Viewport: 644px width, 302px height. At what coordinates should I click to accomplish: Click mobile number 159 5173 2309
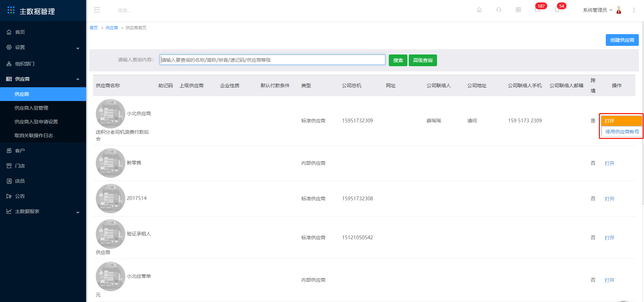pos(525,121)
